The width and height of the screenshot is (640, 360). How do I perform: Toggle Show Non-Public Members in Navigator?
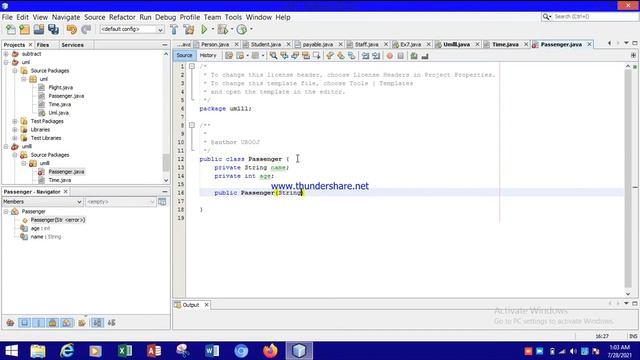53,323
